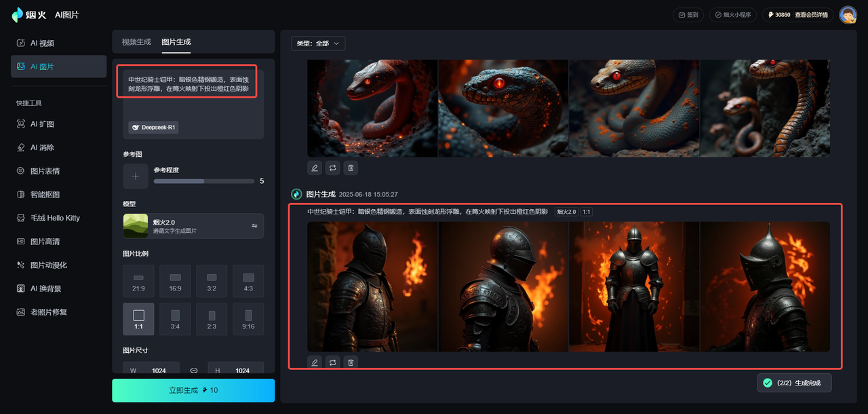Select the 1:1 aspect ratio
868x414 pixels.
(138, 319)
